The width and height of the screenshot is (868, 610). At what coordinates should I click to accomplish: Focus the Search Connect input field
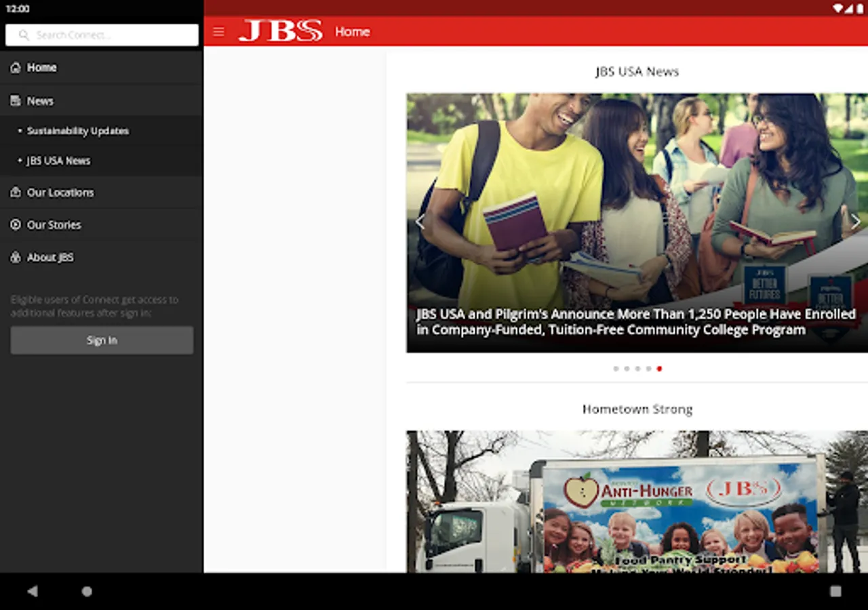tap(102, 35)
